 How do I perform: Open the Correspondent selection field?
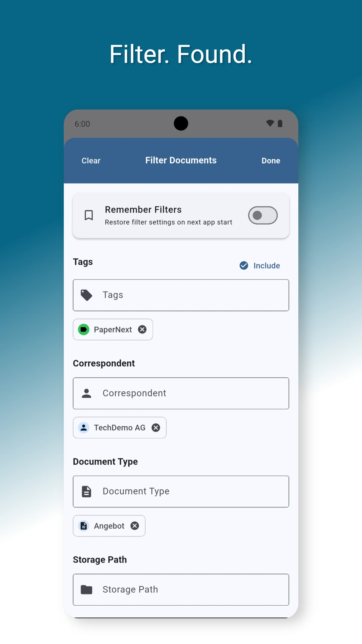click(193, 393)
